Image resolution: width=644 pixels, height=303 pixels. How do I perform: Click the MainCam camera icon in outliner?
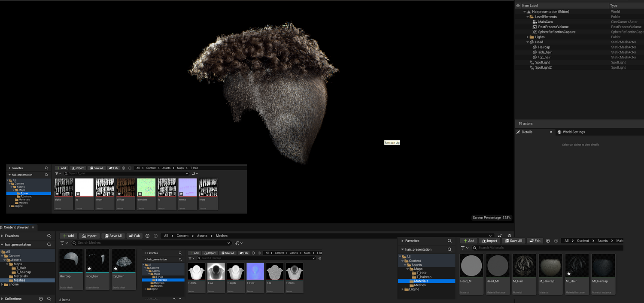[x=535, y=22]
